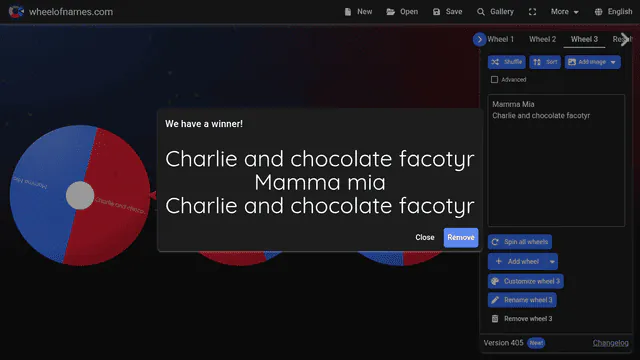Click the palette icon on Customize wheel 3
Screen dimensions: 640x360
point(495,281)
